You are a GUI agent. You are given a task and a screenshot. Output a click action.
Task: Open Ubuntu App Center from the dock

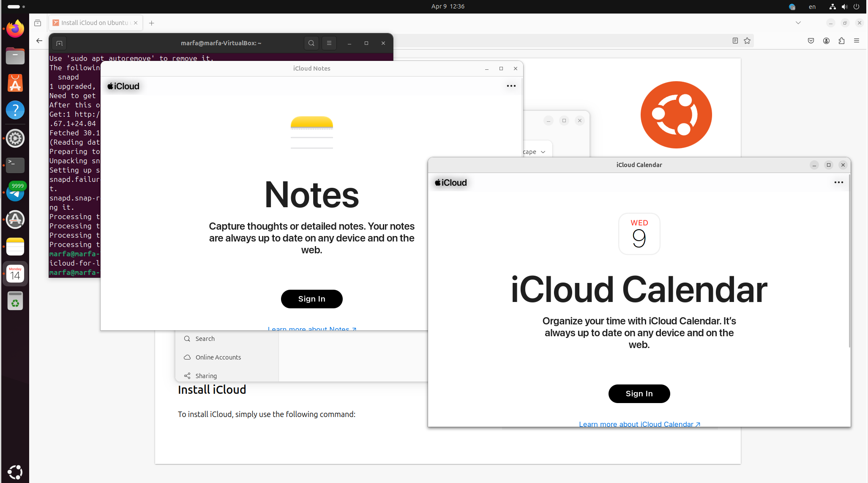[x=15, y=83]
